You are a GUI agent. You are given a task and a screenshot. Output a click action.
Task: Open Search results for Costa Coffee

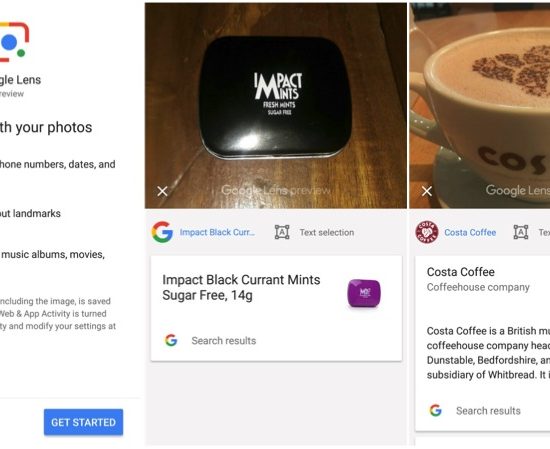click(x=488, y=410)
